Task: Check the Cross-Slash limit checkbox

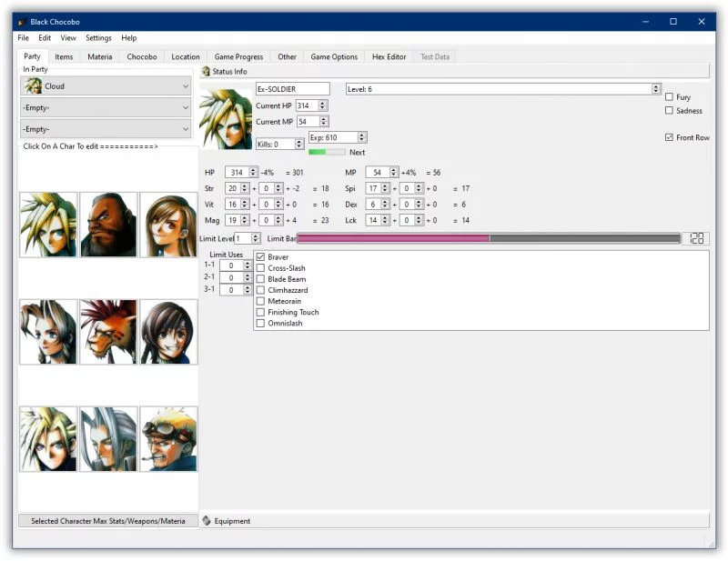Action: click(x=260, y=268)
